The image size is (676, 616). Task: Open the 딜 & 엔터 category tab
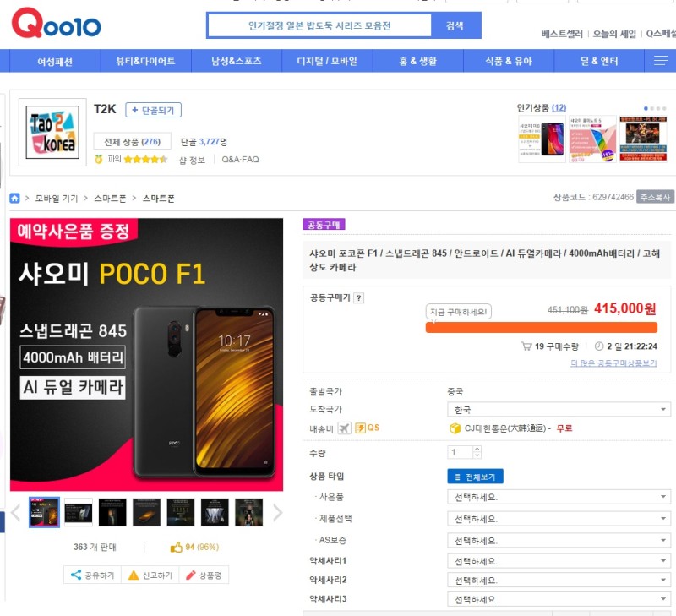pyautogui.click(x=599, y=61)
